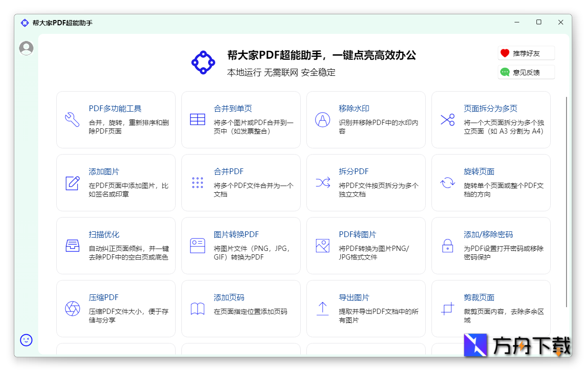This screenshot has width=588, height=374.
Task: Open the 合并PDF tool via its grid icon
Action: [198, 183]
